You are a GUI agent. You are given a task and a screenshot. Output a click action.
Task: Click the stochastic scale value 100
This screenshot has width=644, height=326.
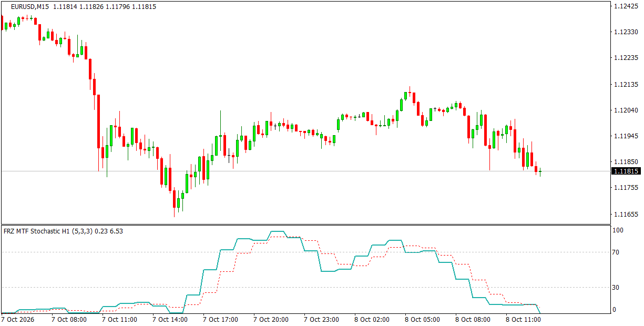[618, 230]
